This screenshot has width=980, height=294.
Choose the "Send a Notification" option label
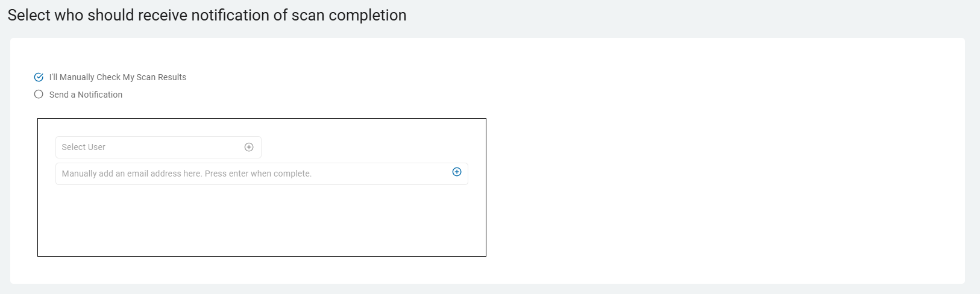86,95
